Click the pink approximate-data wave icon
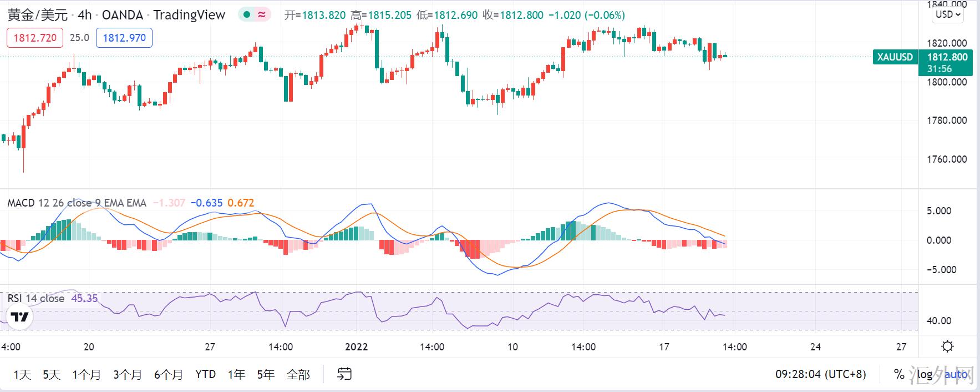 tap(261, 15)
